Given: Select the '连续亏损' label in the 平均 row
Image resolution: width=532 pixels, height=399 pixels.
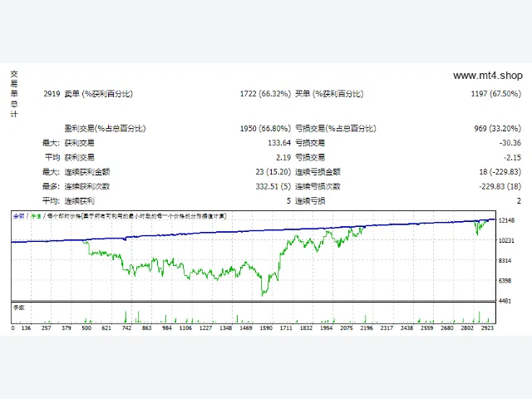Looking at the screenshot, I should point(310,201).
